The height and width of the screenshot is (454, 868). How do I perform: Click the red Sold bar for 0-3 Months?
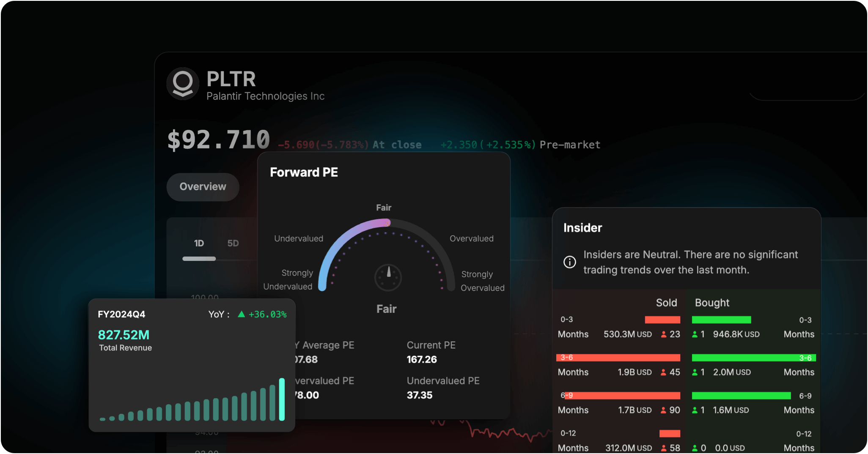[662, 320]
